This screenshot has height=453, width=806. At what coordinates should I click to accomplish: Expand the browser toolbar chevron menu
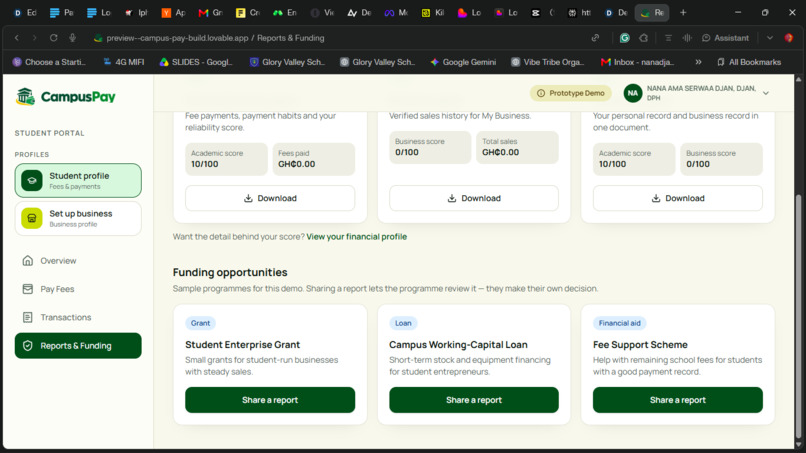click(x=770, y=38)
